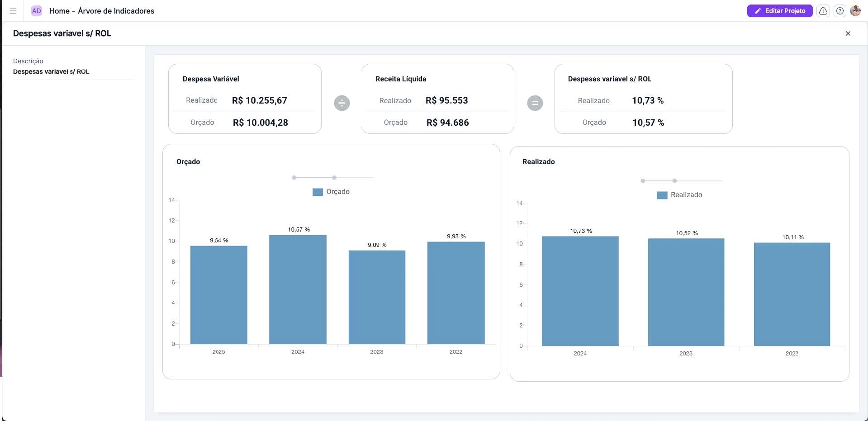This screenshot has width=868, height=421.
Task: Select the 2022 bar in Realizado chart
Action: (x=792, y=294)
